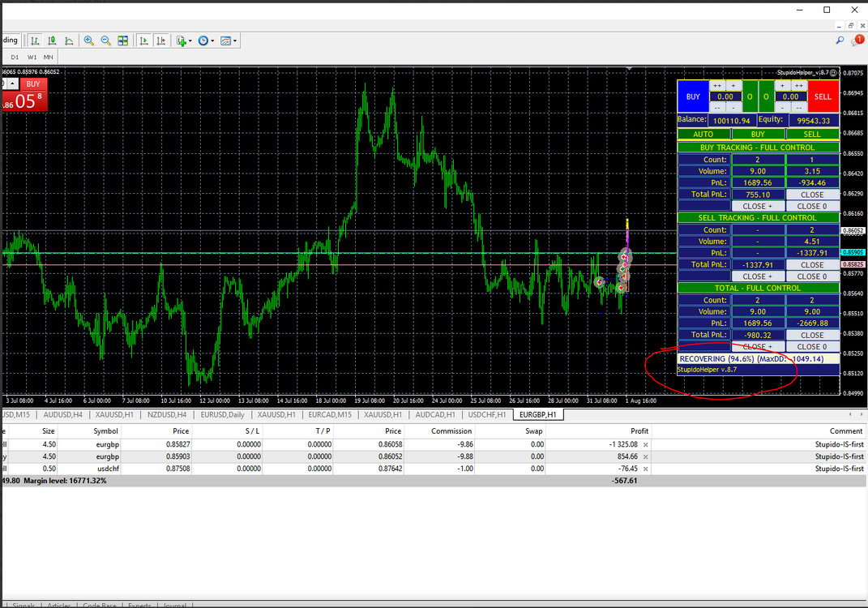Screen dimensions: 868x608
Task: Open the notifications chat icon
Action: pyautogui.click(x=857, y=40)
